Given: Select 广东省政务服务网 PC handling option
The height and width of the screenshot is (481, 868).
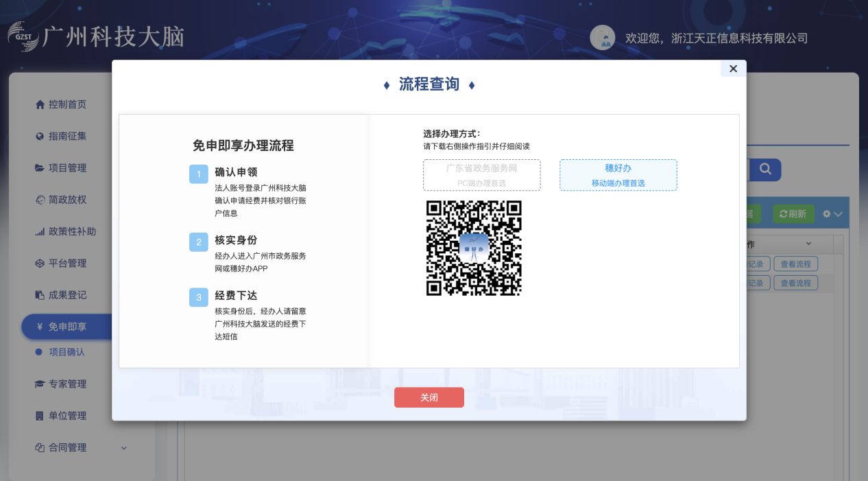Looking at the screenshot, I should (x=481, y=175).
